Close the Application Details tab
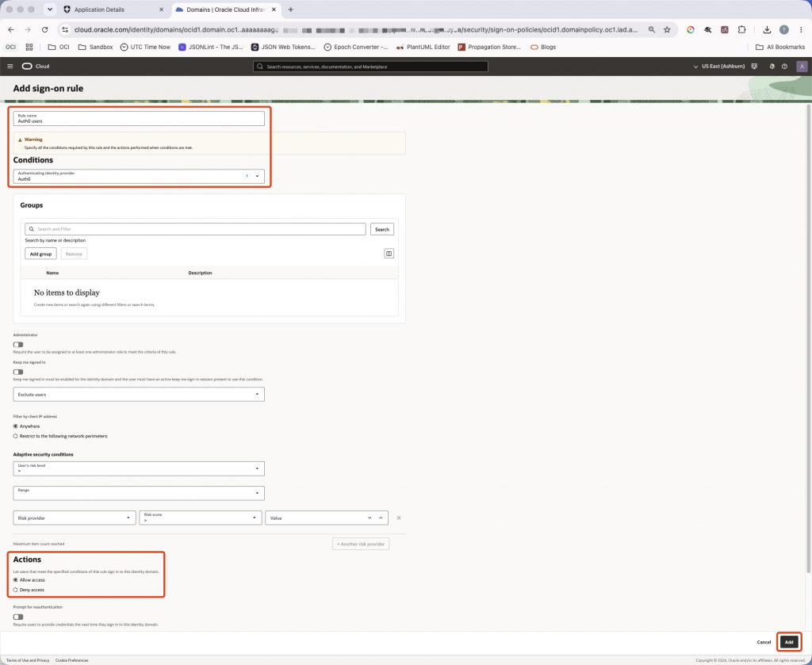 coord(161,10)
